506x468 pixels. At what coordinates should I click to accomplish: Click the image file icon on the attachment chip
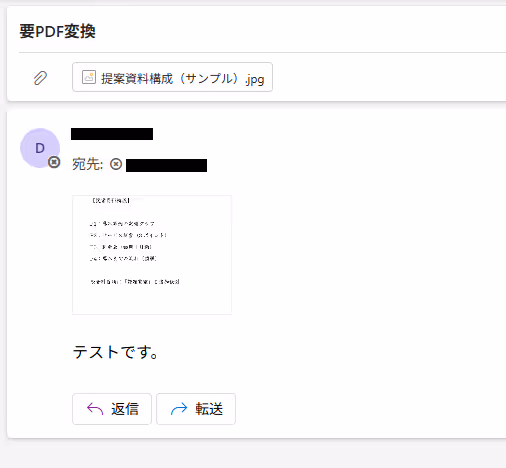tap(89, 77)
